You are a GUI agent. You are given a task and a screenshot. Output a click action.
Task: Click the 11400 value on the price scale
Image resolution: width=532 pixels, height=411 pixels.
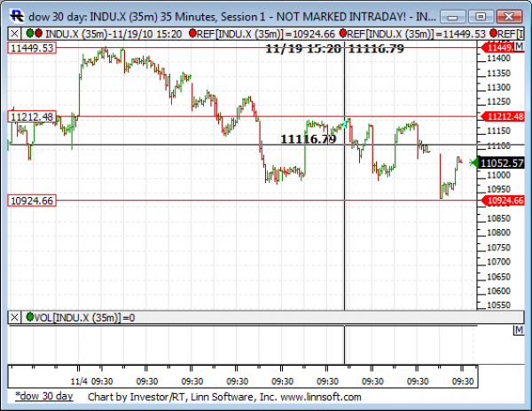pos(498,59)
